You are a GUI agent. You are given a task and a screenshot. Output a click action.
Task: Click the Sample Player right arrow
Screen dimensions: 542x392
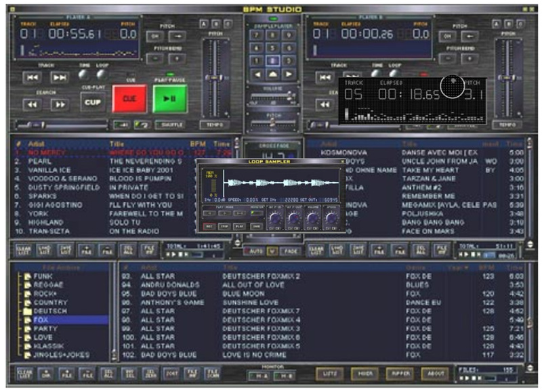tap(289, 74)
